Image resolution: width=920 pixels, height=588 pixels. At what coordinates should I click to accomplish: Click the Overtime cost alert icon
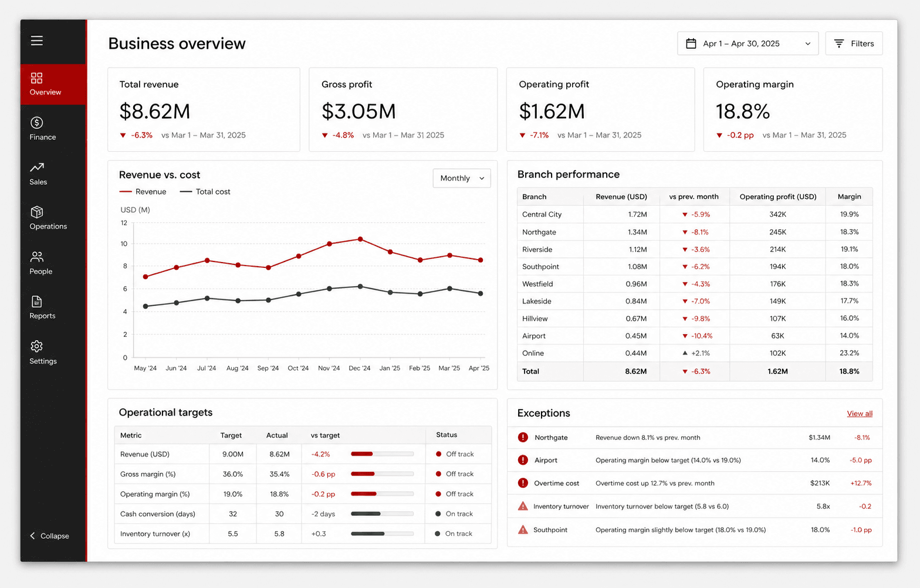pyautogui.click(x=523, y=483)
